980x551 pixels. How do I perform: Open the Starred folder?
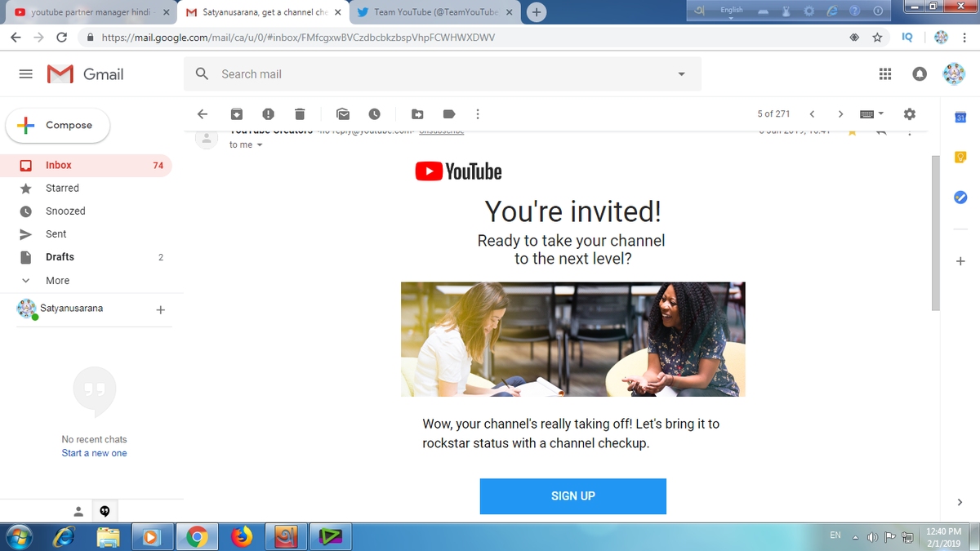pos(87,188)
